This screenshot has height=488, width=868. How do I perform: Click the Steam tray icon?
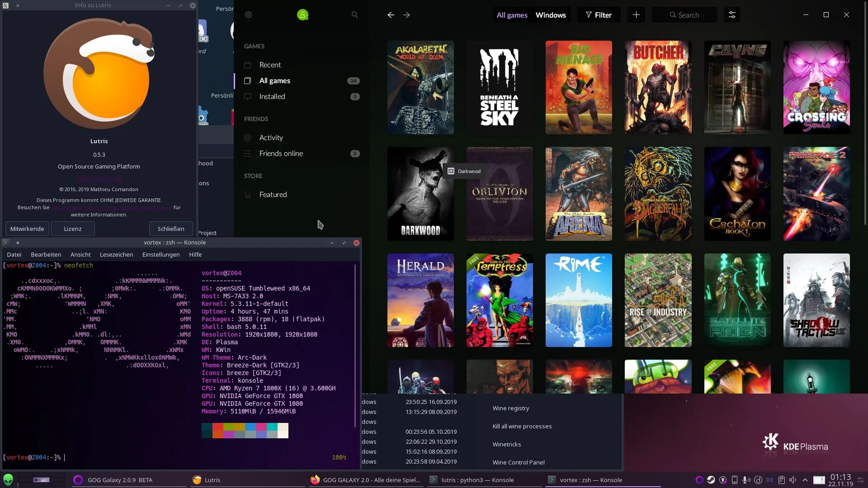[x=711, y=480]
